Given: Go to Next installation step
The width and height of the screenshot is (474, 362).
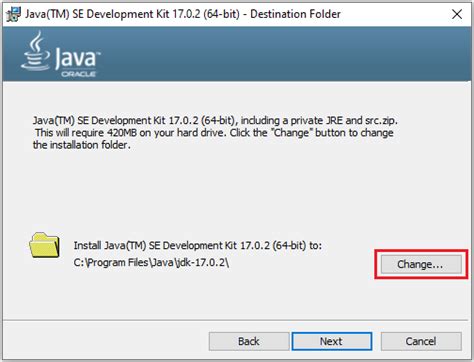Looking at the screenshot, I should pos(332,341).
